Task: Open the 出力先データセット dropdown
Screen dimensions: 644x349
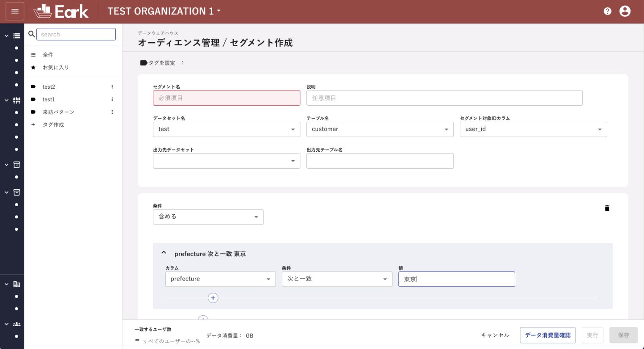Action: pos(226,161)
